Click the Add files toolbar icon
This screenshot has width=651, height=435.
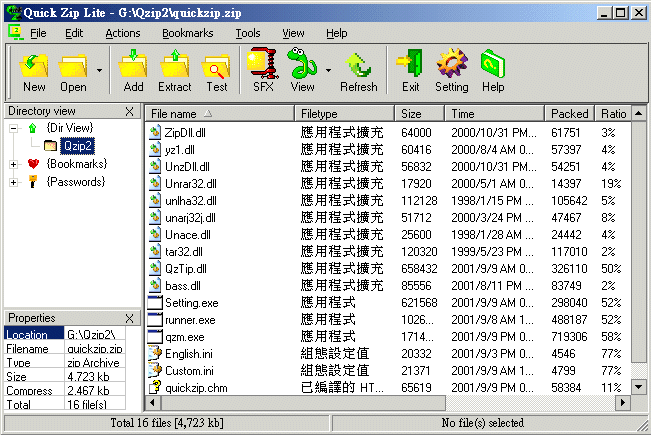(x=133, y=71)
